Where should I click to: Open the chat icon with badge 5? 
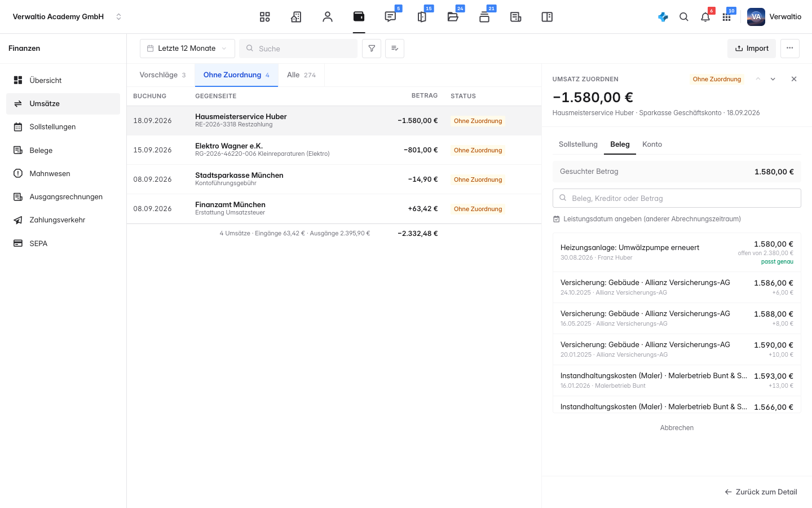[390, 17]
